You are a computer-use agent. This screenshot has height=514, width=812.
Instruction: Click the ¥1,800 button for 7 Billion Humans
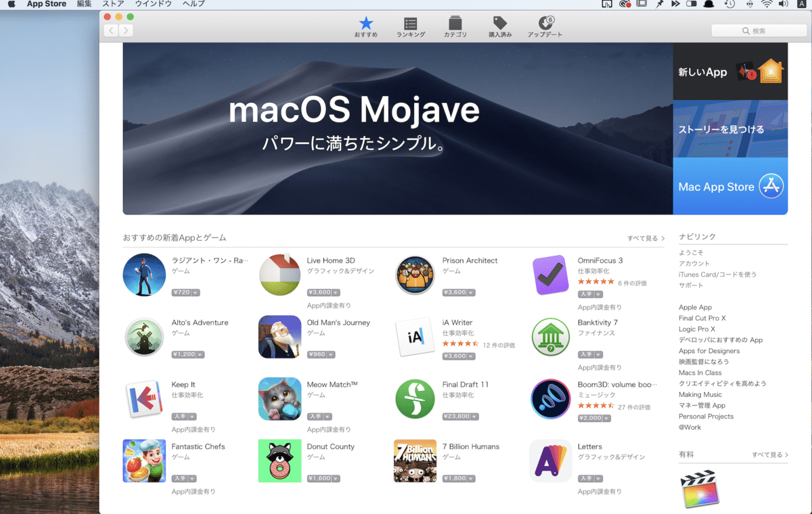click(459, 479)
